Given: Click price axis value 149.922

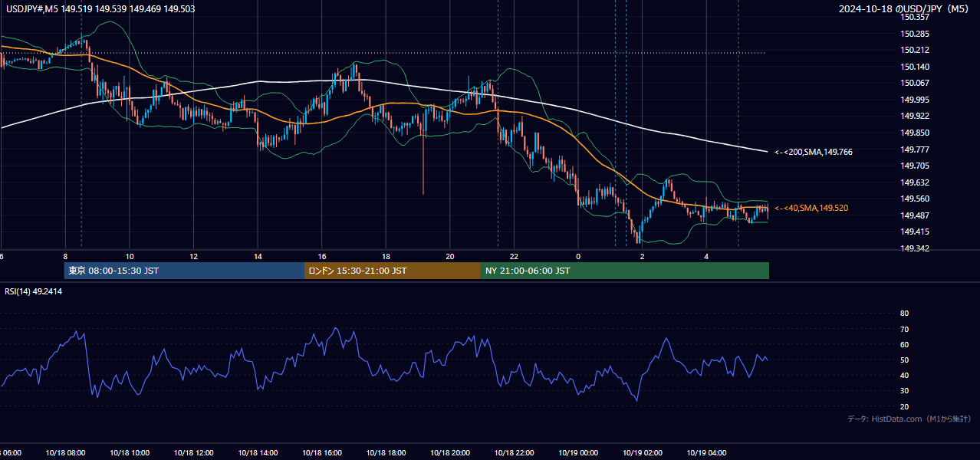Looking at the screenshot, I should pos(915,116).
